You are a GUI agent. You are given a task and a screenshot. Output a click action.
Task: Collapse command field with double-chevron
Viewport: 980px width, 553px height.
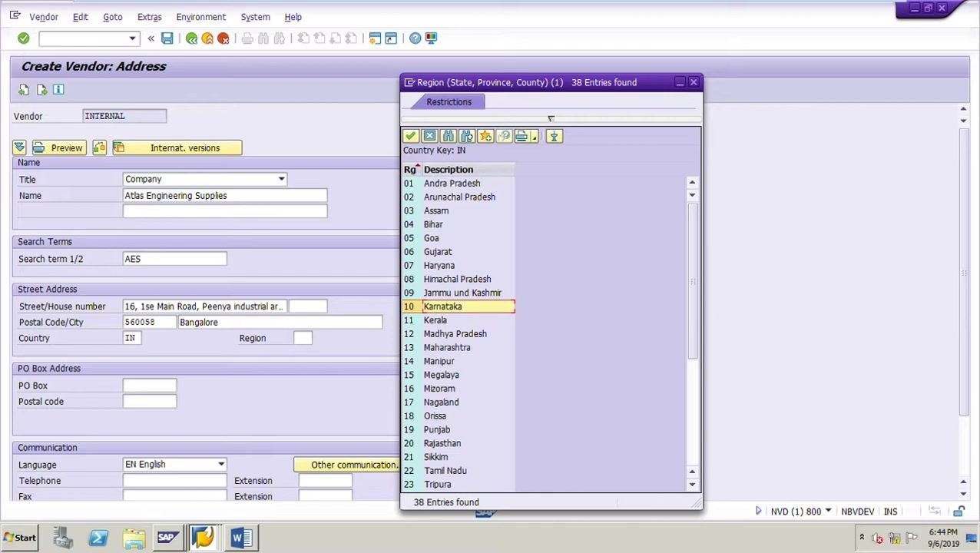coord(151,38)
